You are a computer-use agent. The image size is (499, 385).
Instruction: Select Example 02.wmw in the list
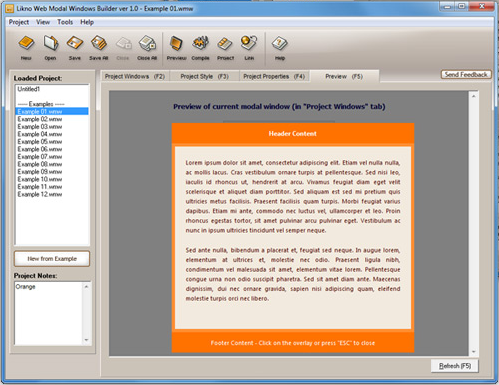point(52,119)
